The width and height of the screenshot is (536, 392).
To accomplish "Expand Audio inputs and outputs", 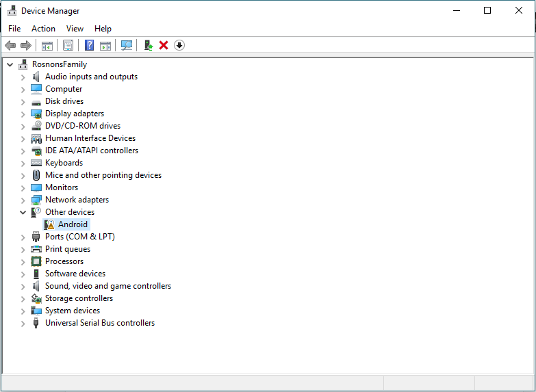I will [x=23, y=77].
